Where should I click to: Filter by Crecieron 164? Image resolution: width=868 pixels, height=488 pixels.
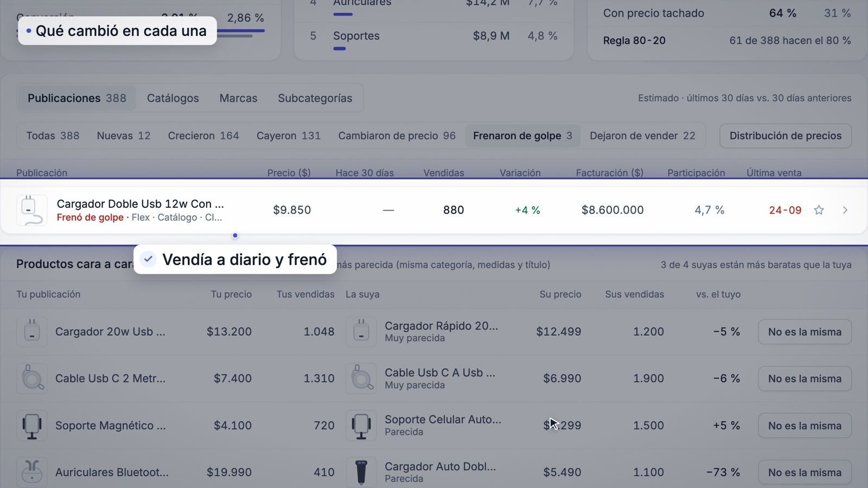[203, 136]
